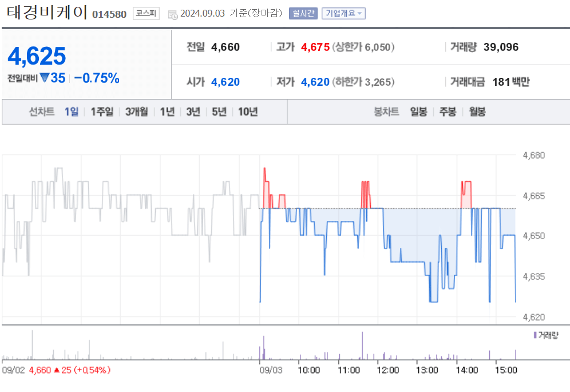
Task: Click the 선차트 label
Action: 41,112
